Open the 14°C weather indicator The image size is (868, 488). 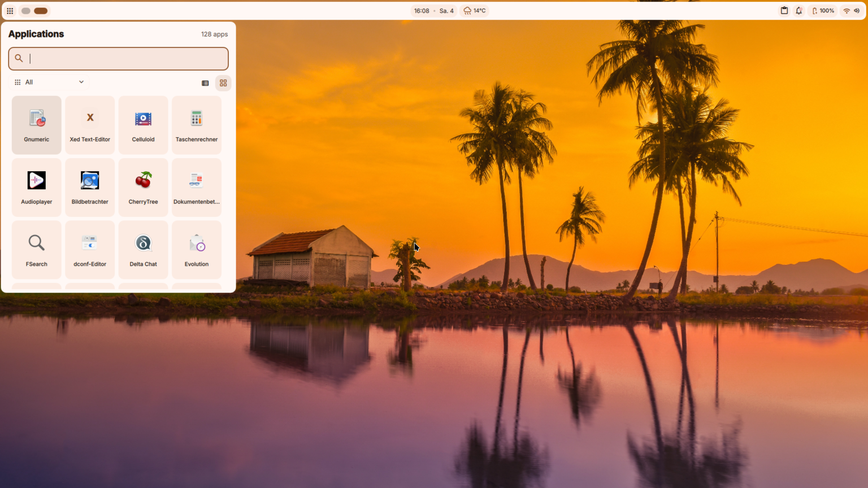tap(475, 11)
